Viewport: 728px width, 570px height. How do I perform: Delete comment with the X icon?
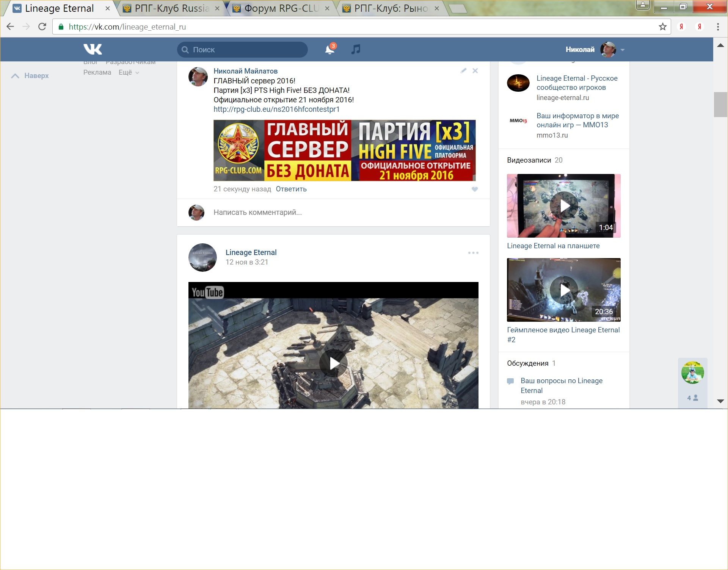[475, 71]
